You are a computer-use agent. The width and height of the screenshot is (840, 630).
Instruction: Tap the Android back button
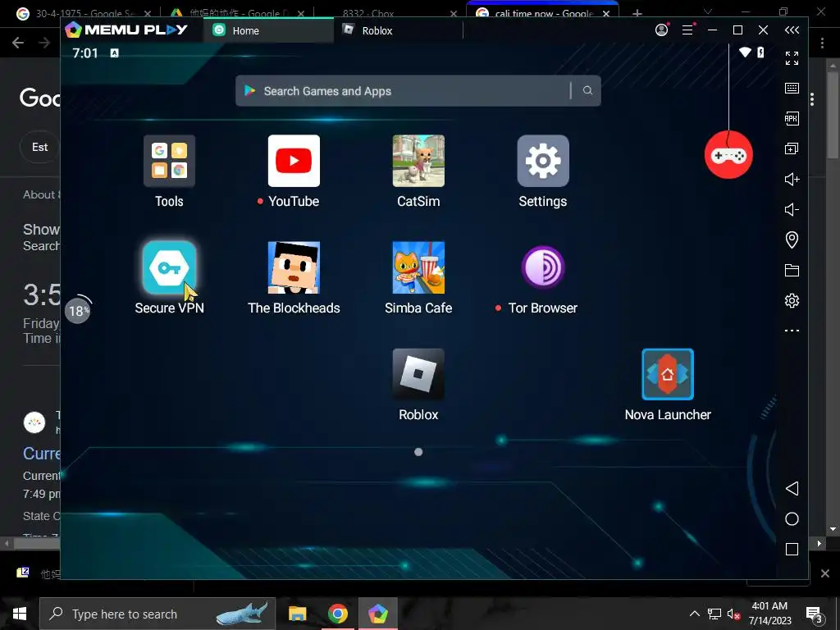tap(792, 489)
